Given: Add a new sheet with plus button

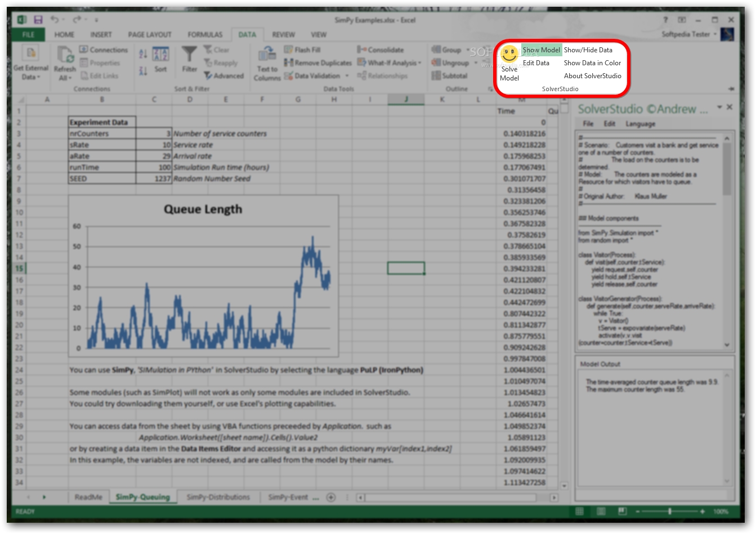Looking at the screenshot, I should [x=331, y=497].
